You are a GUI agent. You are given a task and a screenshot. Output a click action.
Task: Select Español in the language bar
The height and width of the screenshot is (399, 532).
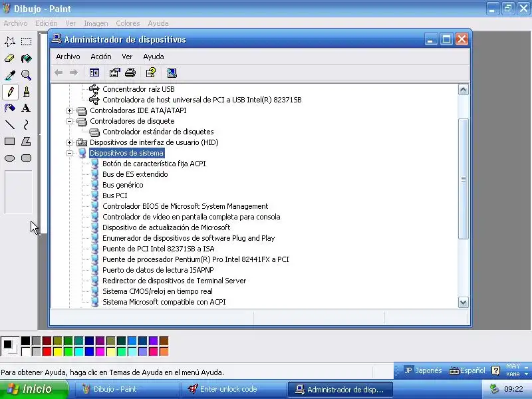(467, 370)
